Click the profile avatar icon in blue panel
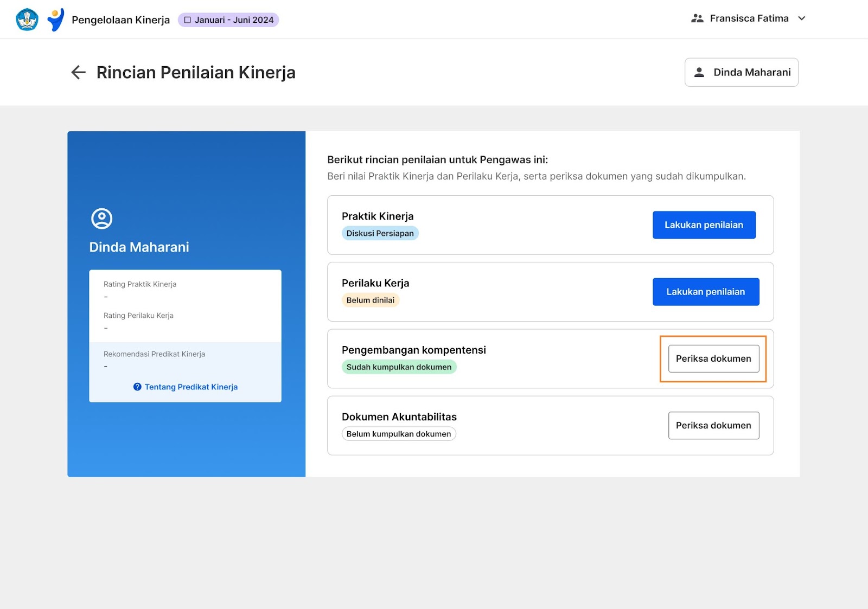The width and height of the screenshot is (868, 609). click(101, 219)
